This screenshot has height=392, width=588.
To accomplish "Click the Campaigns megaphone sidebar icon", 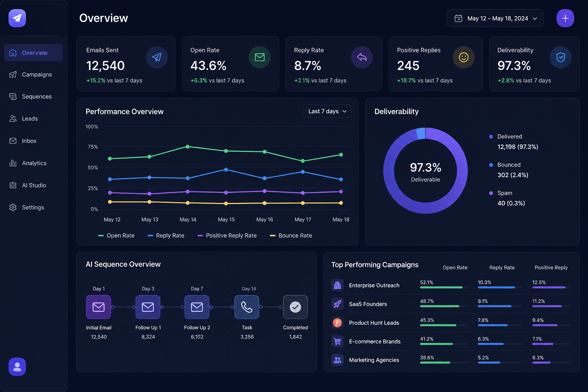I will 13,75.
